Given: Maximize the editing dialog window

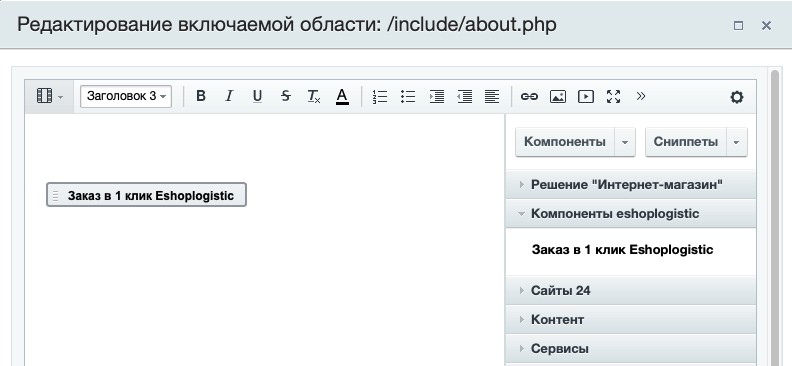Looking at the screenshot, I should pyautogui.click(x=738, y=25).
